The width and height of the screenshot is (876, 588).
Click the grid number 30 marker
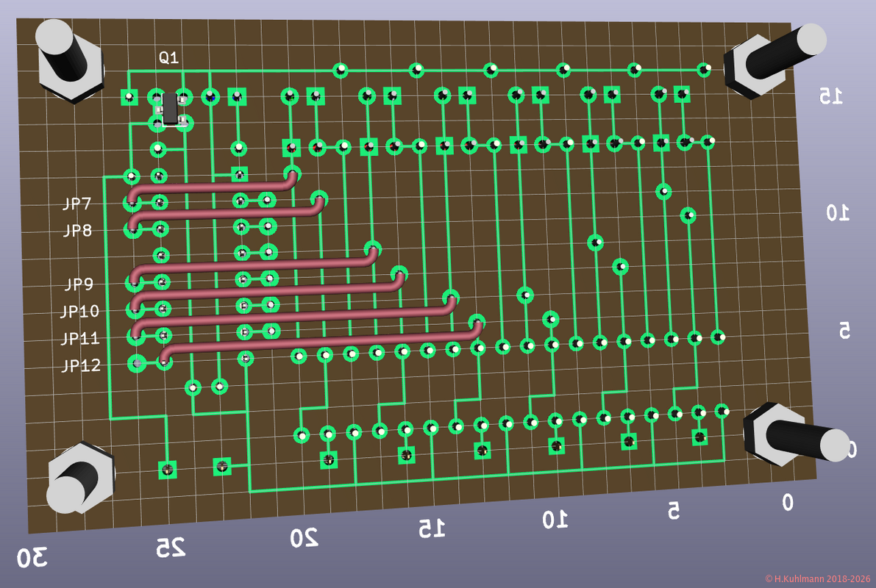coord(31,558)
